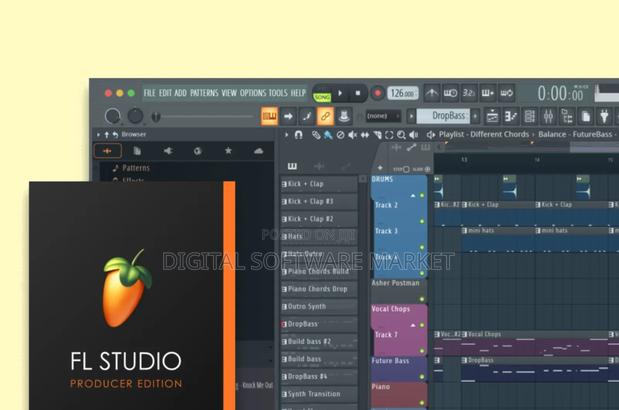Collapse the Vocal Chops group arrow

413,326
